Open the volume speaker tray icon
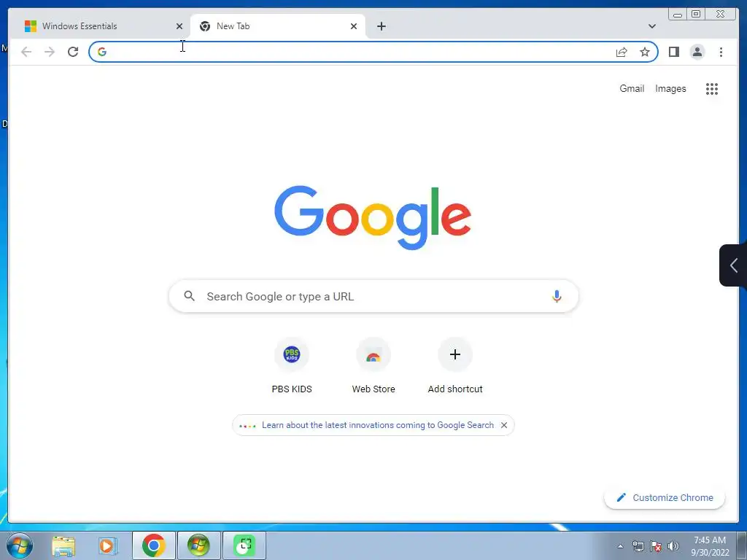The height and width of the screenshot is (560, 747). point(673,546)
